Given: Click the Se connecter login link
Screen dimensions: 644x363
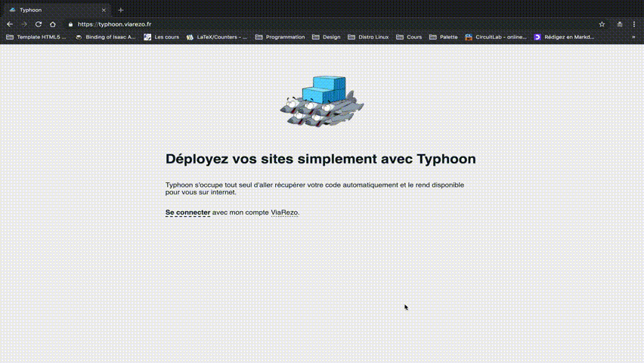Looking at the screenshot, I should tap(187, 213).
